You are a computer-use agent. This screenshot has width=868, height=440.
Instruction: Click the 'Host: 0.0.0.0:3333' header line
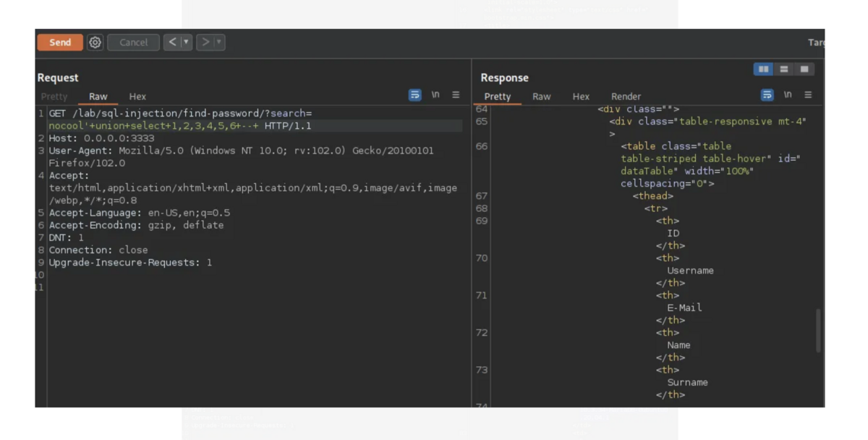101,138
